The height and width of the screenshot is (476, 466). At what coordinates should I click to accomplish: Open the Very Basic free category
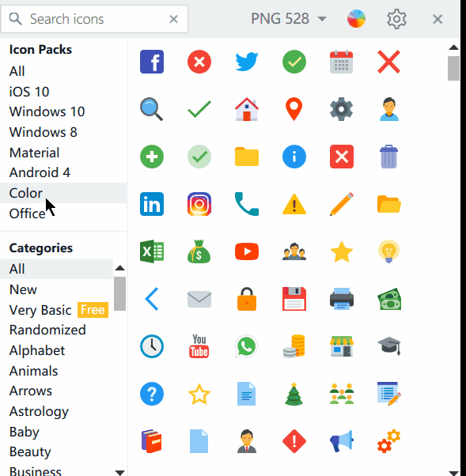pos(59,310)
